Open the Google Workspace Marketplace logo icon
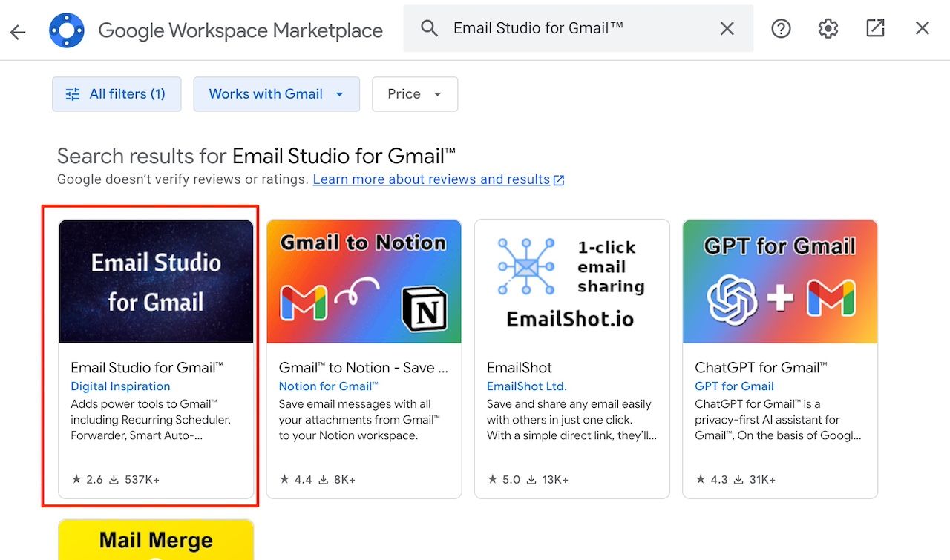The image size is (950, 560). (68, 30)
